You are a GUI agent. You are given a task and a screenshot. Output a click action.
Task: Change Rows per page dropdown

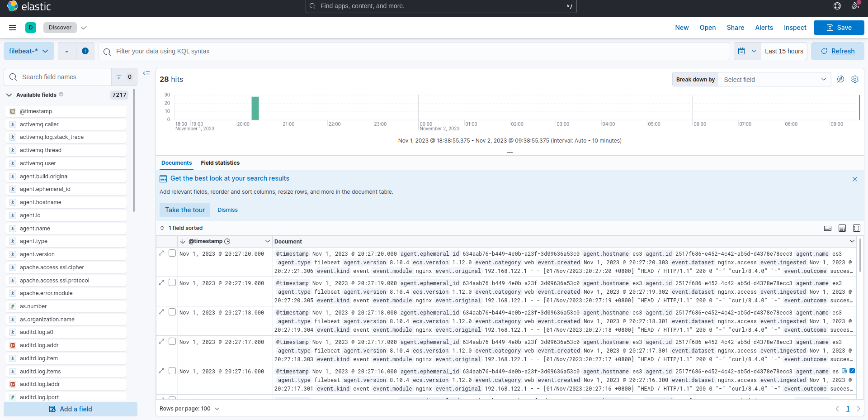tap(189, 409)
